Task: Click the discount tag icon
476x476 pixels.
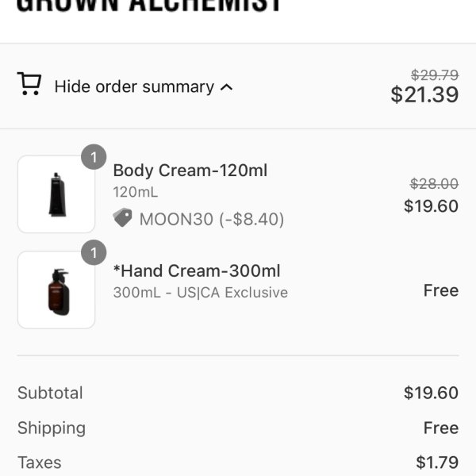Action: click(x=123, y=217)
